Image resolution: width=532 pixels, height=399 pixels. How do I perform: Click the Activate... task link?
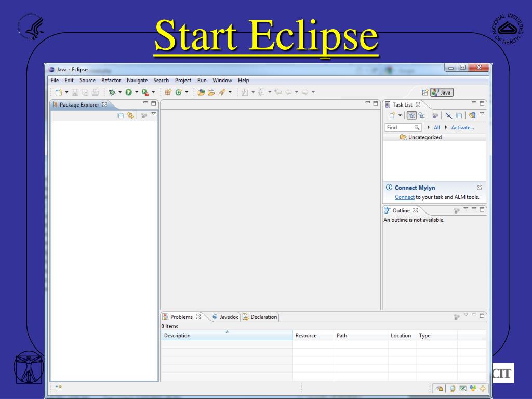coord(462,128)
